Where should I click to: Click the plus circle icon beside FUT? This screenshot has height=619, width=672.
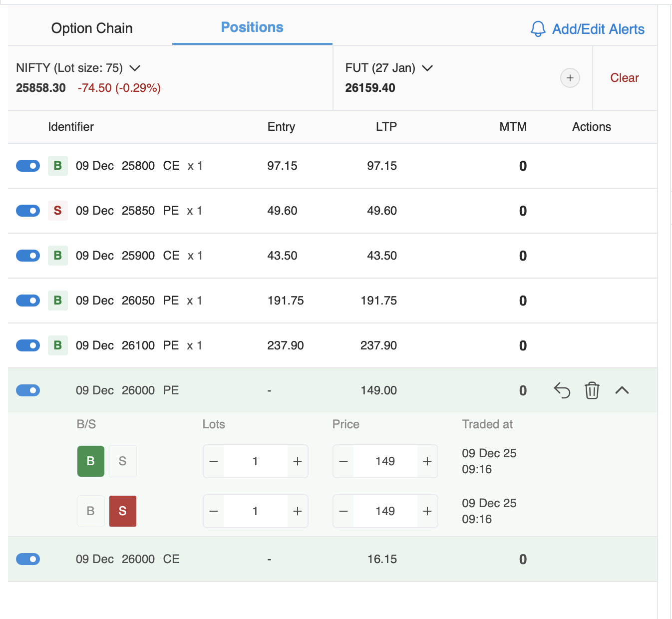click(x=570, y=78)
